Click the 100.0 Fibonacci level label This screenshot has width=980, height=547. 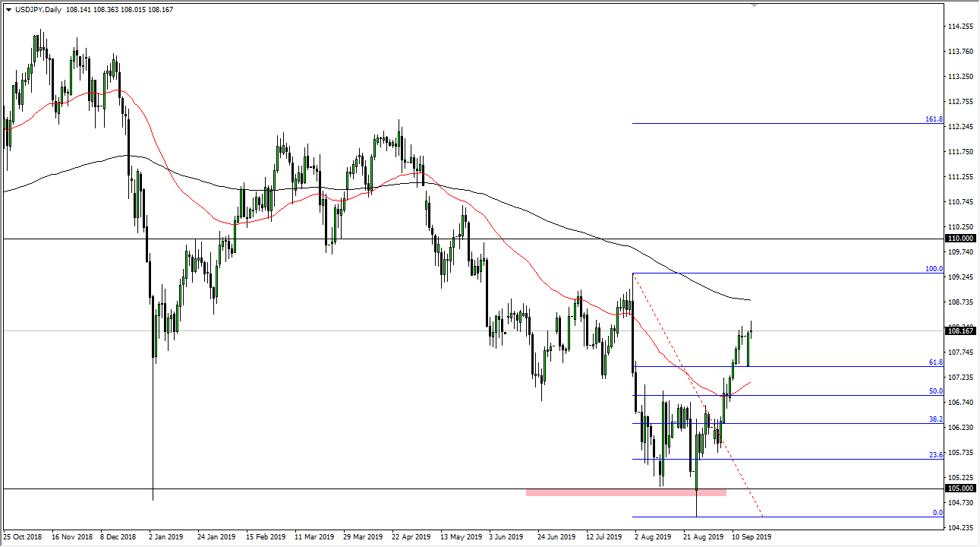pyautogui.click(x=934, y=269)
